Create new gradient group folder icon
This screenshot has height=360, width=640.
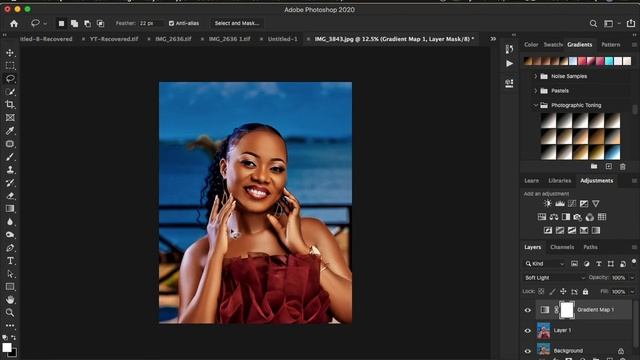pos(594,167)
